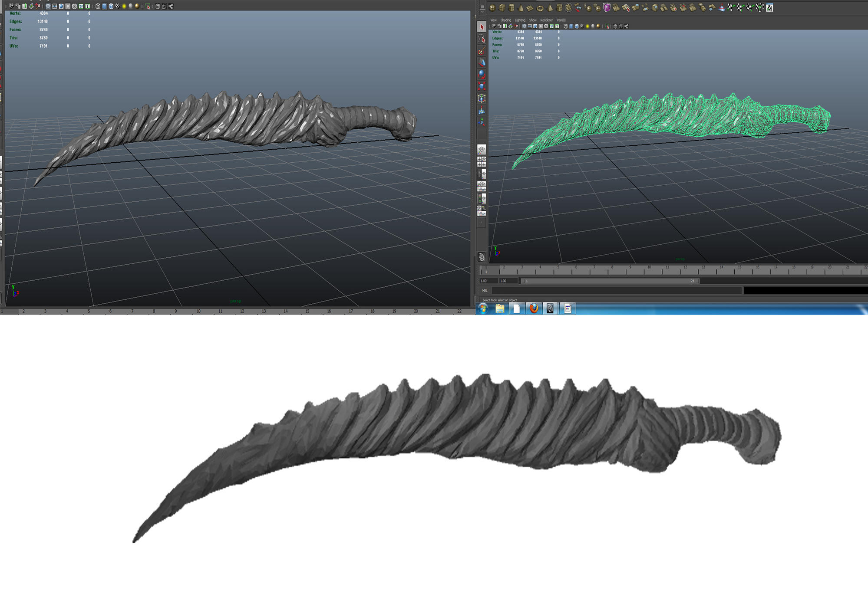Click the purple cube shelf icon

pos(607,7)
